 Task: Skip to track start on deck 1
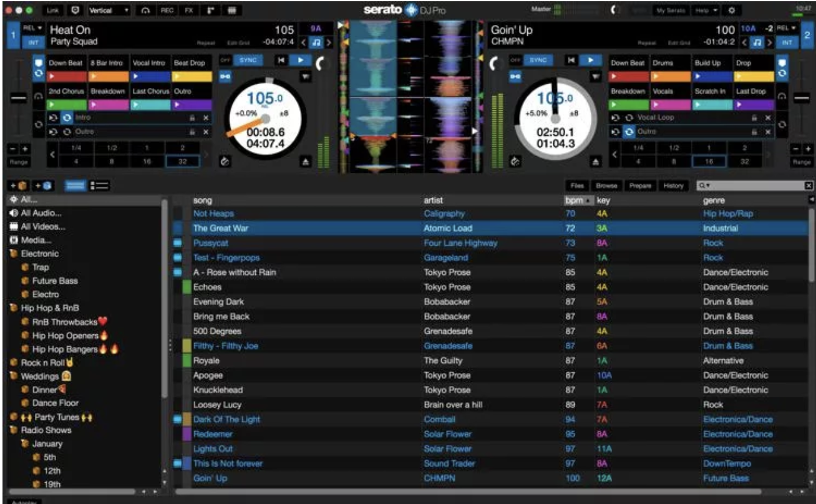pos(281,60)
